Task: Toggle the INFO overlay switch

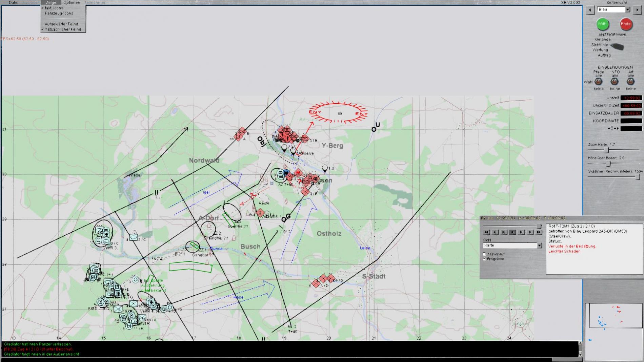Action: tap(615, 82)
